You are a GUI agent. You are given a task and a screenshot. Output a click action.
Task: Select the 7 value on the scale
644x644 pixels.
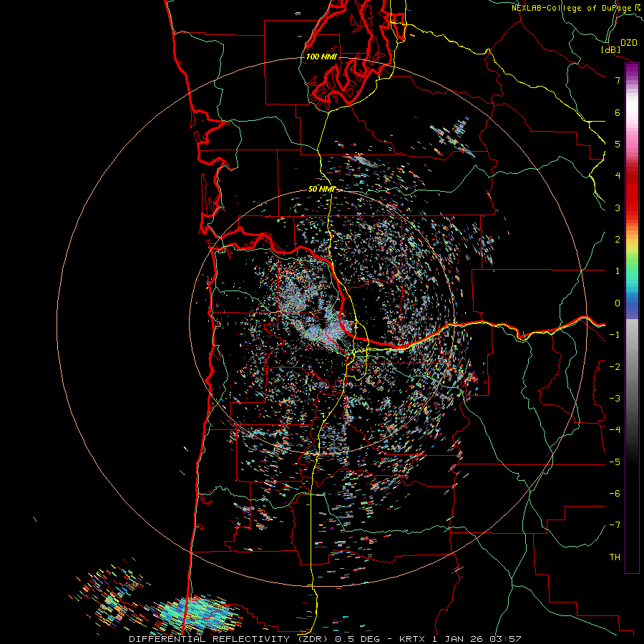click(618, 80)
